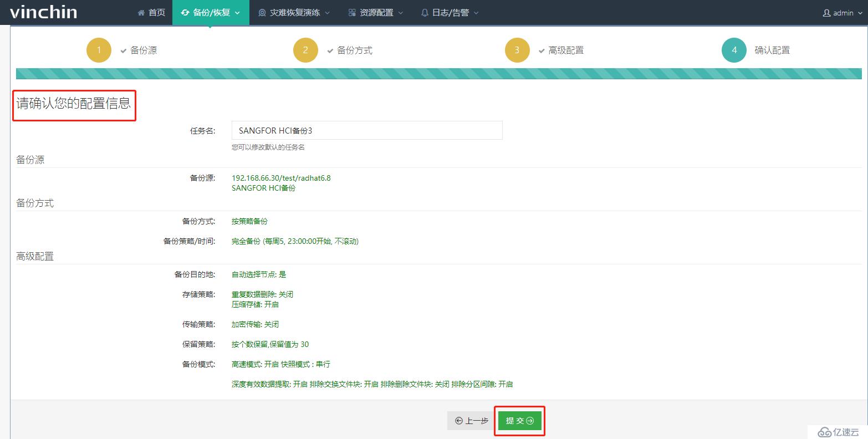Click the target icon beside 灾难恢复演练
The image size is (868, 439).
(262, 12)
